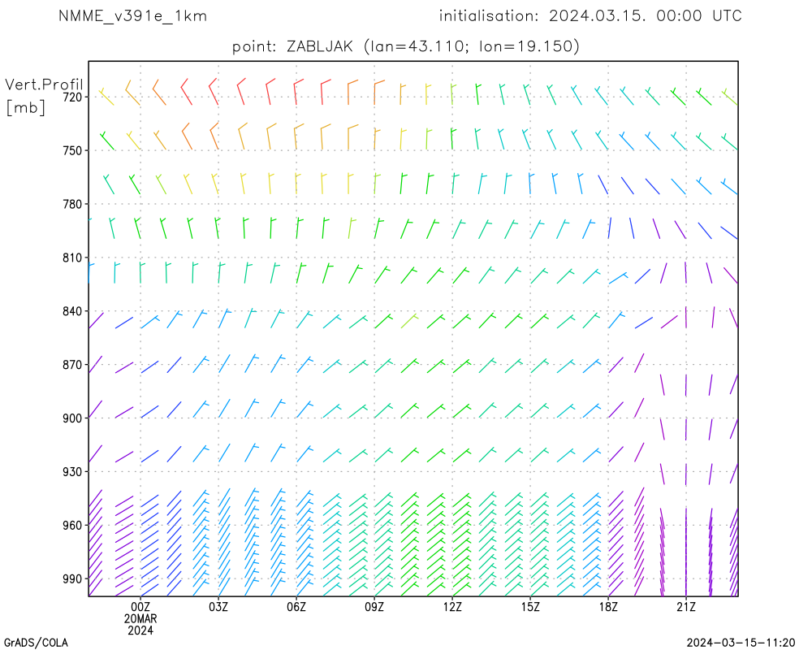Viewport: 812px width, 650px height.
Task: Click the [mb] unit label
Action: 26,107
